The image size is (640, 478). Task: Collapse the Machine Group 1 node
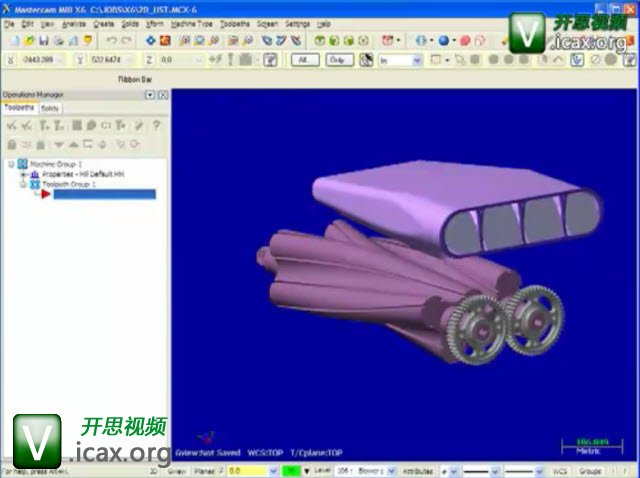click(x=11, y=164)
